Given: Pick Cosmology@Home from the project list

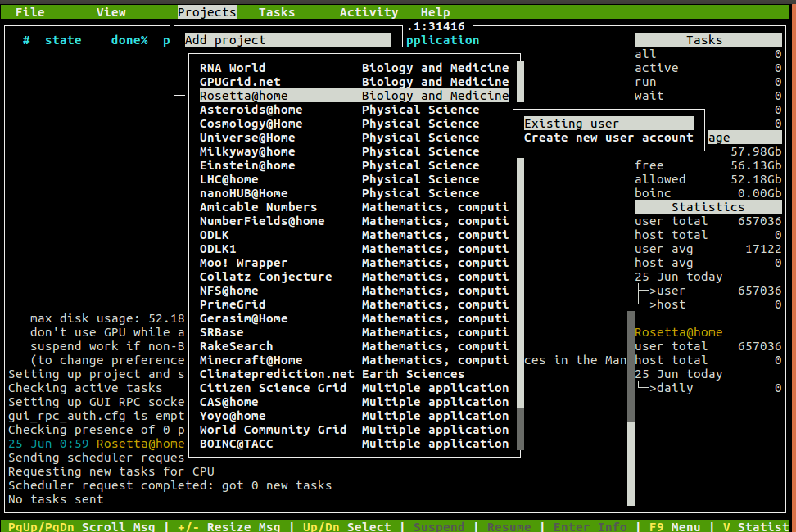Looking at the screenshot, I should (355, 124).
